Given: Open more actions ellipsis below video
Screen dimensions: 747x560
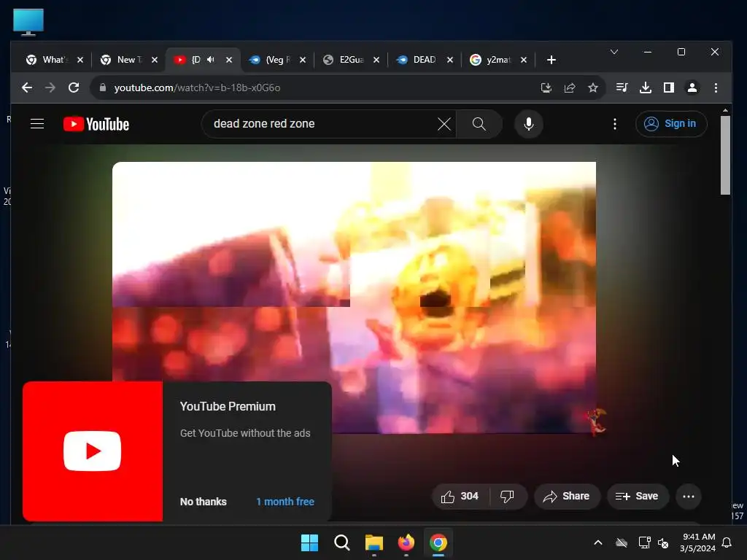Looking at the screenshot, I should point(689,497).
